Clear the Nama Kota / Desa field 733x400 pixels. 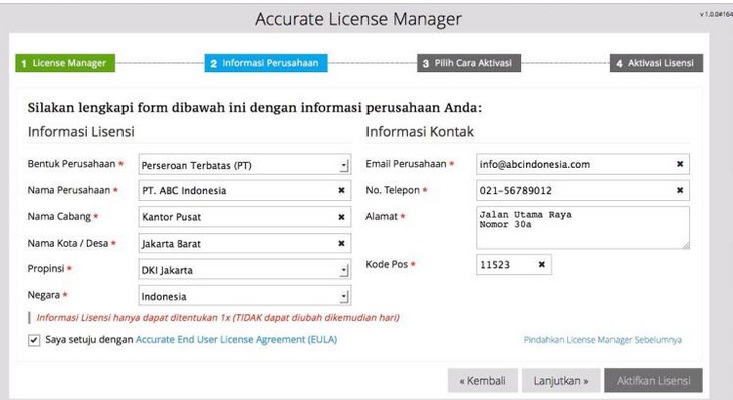tap(341, 243)
